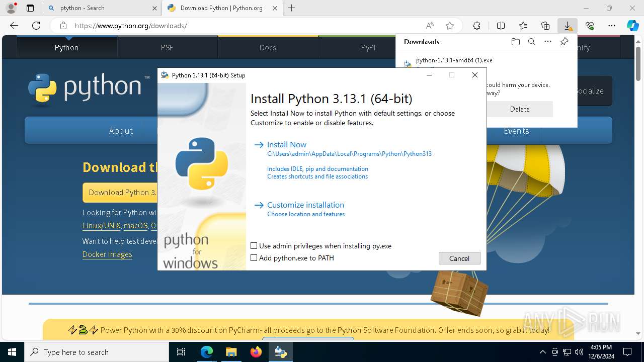Open notification center icon
Image resolution: width=644 pixels, height=362 pixels.
[x=627, y=352]
